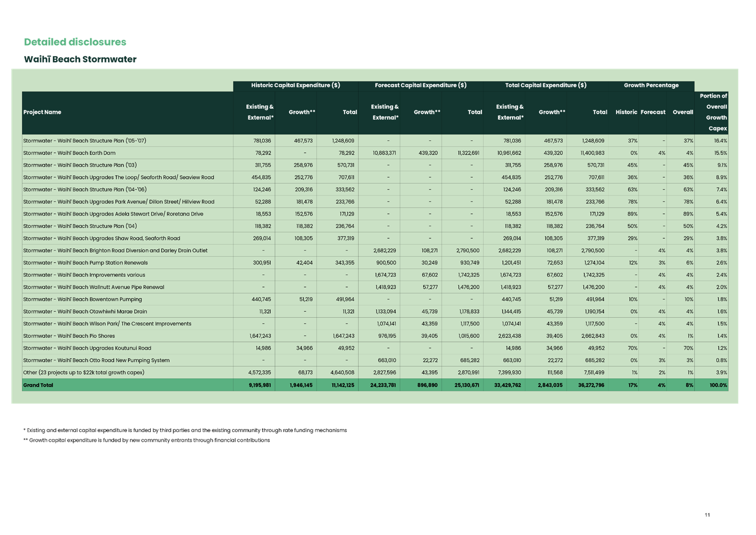The image size is (756, 535).
Task: Click the 36,272,796 total expenditure cell
Action: (x=591, y=385)
